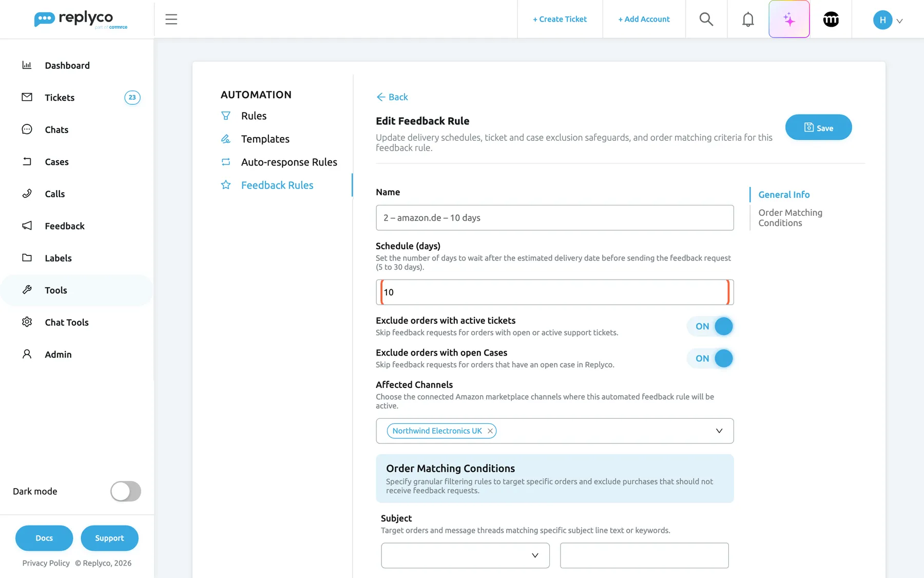Open Templates in Automation menu
Viewport: 924px width, 578px height.
coord(265,139)
